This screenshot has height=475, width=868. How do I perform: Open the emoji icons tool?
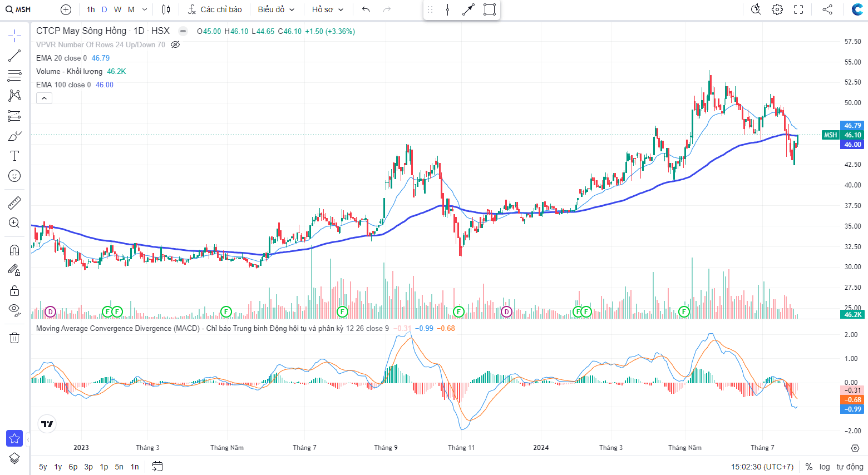[x=14, y=176]
